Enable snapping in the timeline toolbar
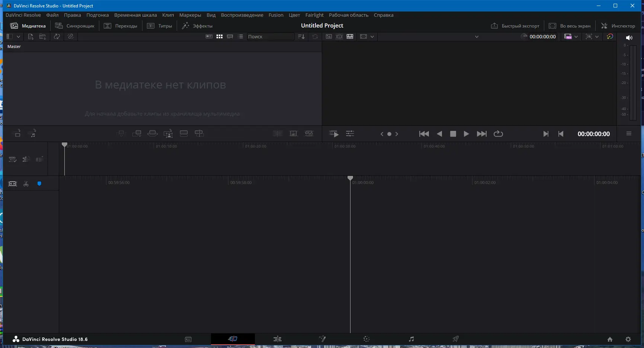 [x=39, y=183]
